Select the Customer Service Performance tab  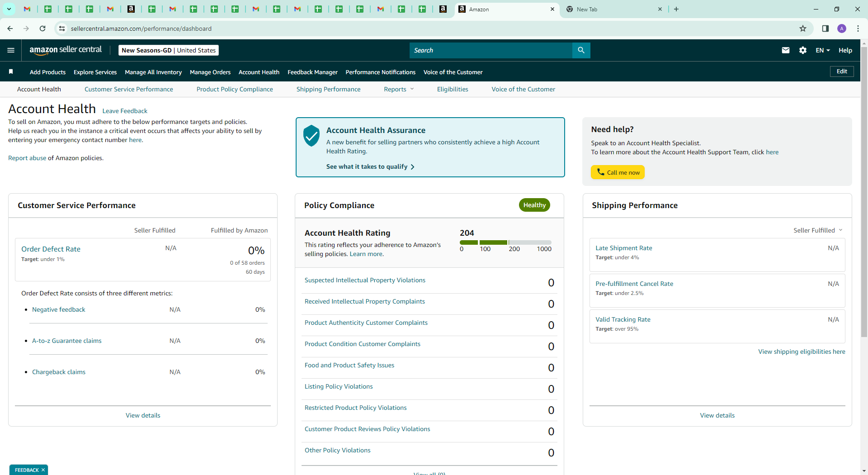tap(129, 89)
